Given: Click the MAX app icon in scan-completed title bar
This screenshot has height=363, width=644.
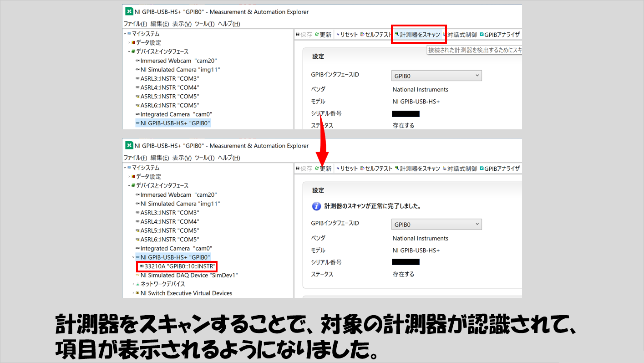Looking at the screenshot, I should (129, 146).
